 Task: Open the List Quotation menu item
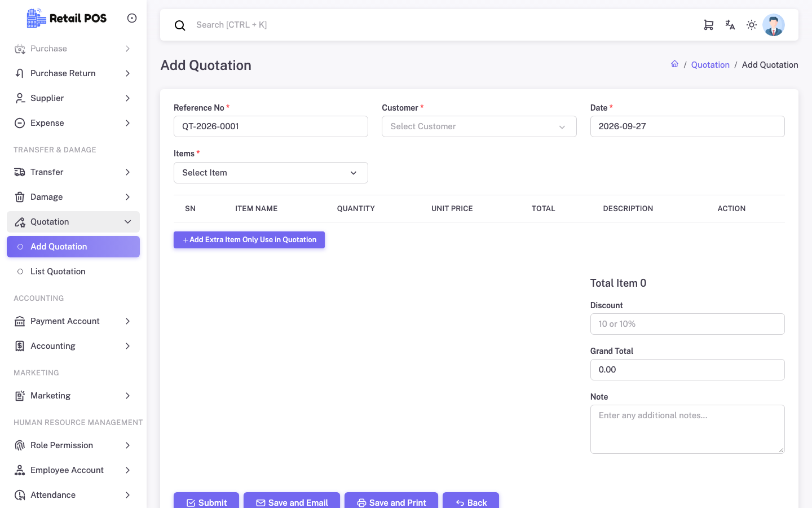click(x=73, y=271)
